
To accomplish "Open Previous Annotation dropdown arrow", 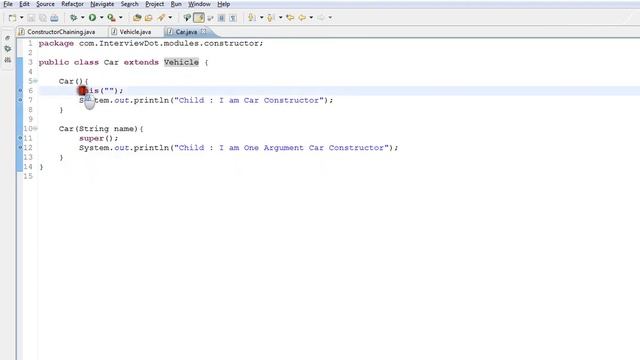I will click(x=280, y=18).
